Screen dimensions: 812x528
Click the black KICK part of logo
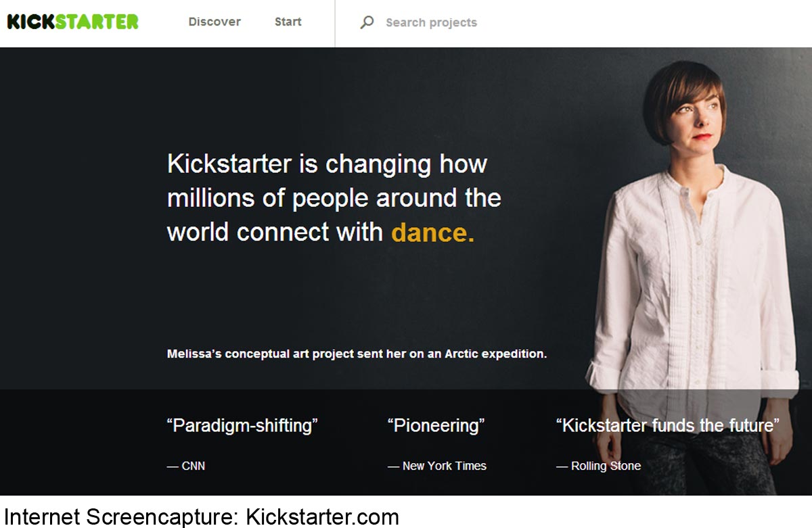[30, 22]
